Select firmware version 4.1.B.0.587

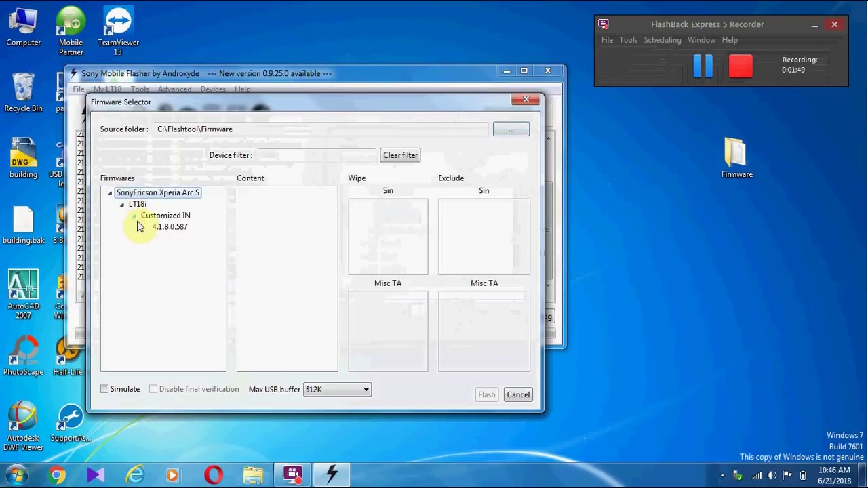(x=170, y=227)
